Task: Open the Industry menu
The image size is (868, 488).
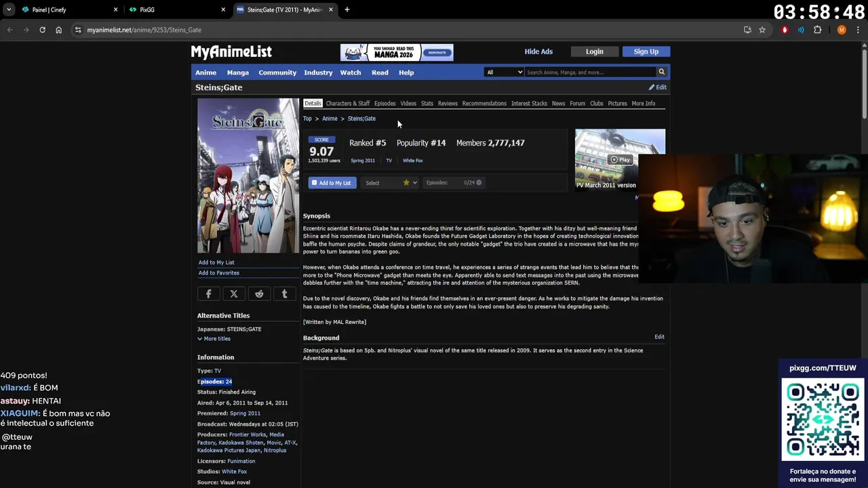Action: [318, 73]
